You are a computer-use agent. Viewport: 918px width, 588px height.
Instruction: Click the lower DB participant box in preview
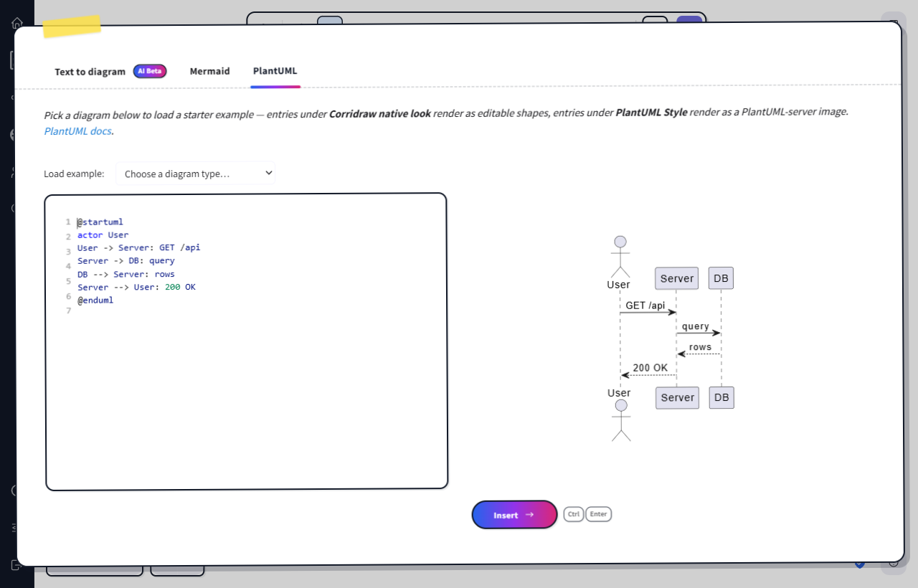721,397
